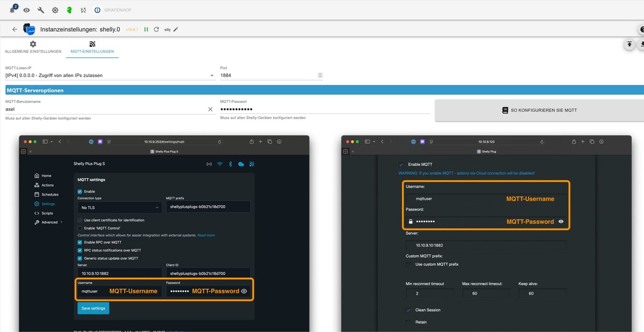Screen dimensions: 644x332
Task: Open the wrench tool in the top toolbar
Action: (x=41, y=10)
